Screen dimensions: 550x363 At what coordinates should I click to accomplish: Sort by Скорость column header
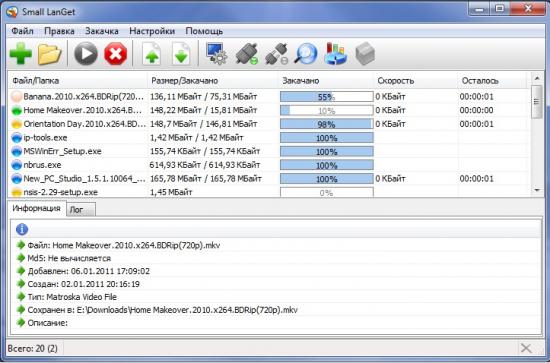coord(416,81)
